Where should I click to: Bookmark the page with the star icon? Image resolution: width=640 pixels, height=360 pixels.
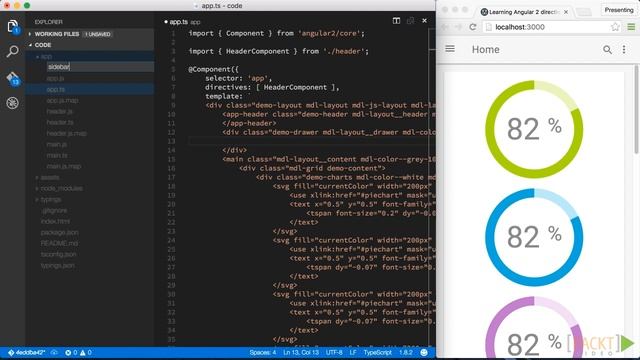(x=615, y=27)
